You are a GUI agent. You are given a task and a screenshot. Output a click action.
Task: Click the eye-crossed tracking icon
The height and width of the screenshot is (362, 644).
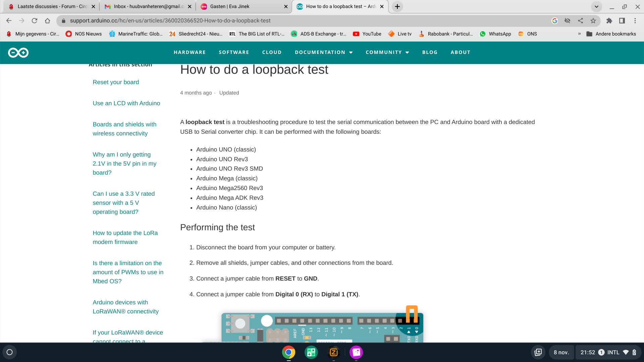click(x=568, y=21)
